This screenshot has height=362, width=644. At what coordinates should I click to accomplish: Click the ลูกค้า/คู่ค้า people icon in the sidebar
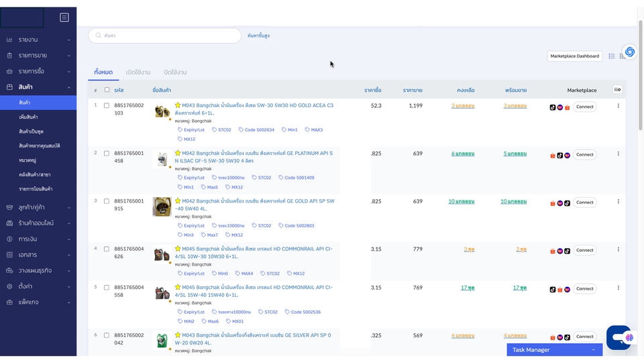pos(9,207)
